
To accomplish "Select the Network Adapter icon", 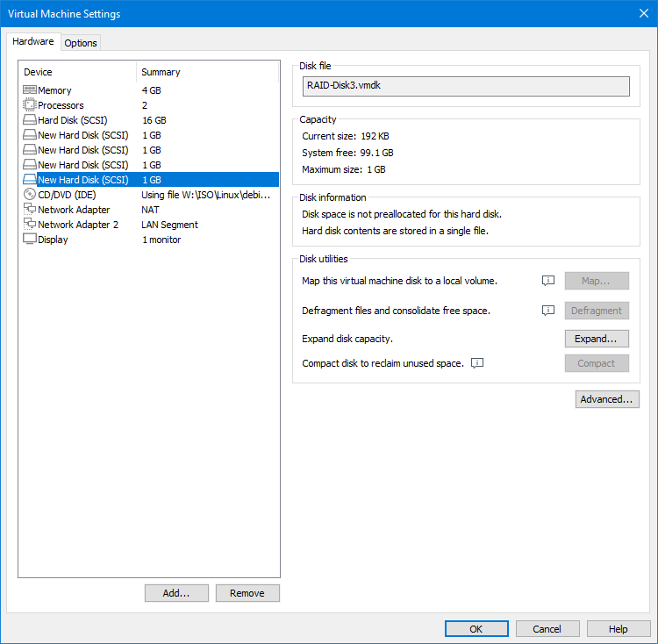I will 29,210.
